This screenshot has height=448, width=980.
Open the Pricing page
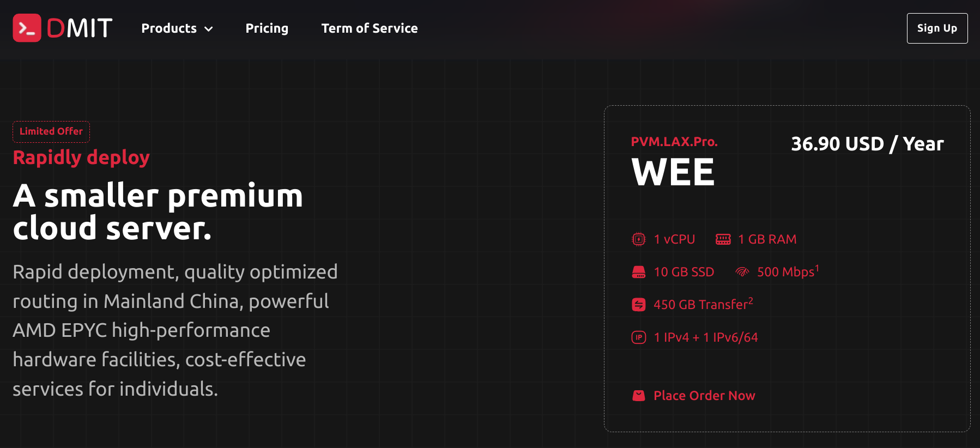click(x=267, y=28)
